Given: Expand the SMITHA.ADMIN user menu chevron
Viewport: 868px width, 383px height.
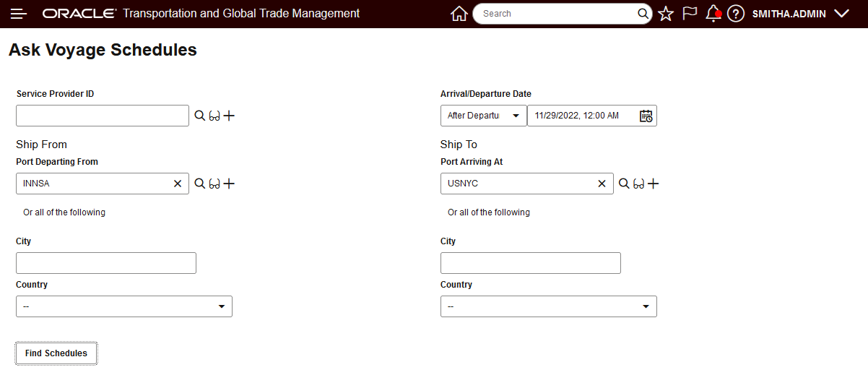Looking at the screenshot, I should (841, 14).
